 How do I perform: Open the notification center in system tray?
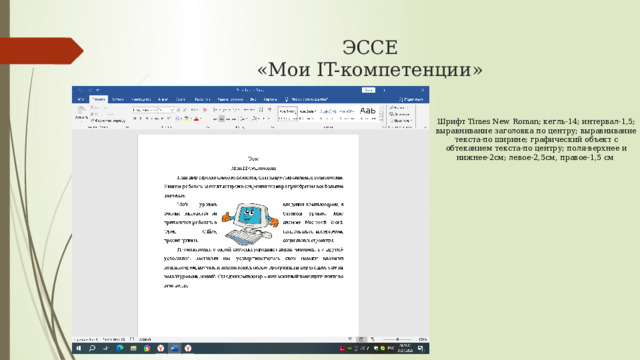(421, 348)
